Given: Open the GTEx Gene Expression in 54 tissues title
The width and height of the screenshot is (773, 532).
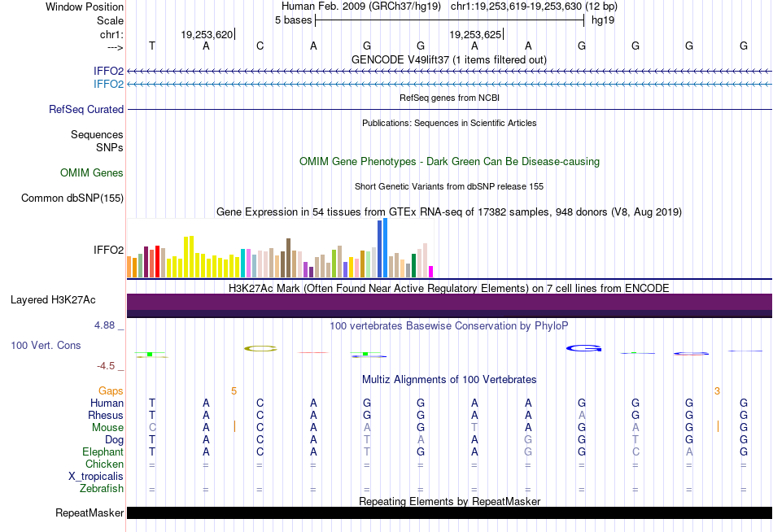Looking at the screenshot, I should tap(449, 211).
